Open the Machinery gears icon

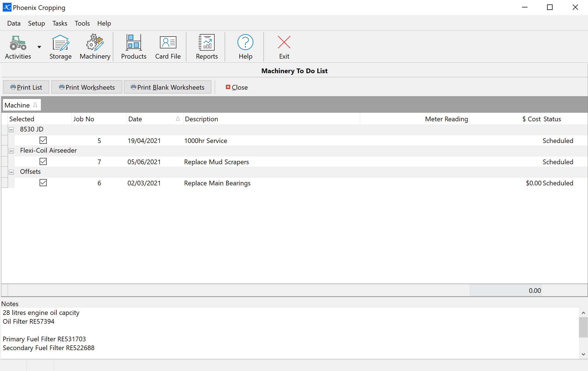coord(95,47)
